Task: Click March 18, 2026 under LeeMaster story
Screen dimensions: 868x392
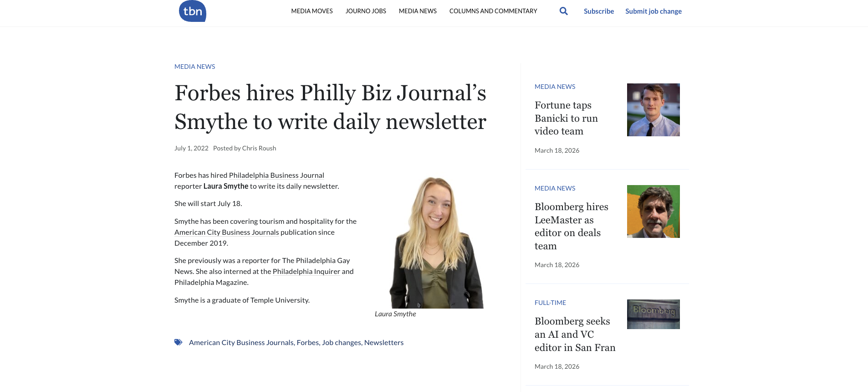Action: (x=557, y=265)
